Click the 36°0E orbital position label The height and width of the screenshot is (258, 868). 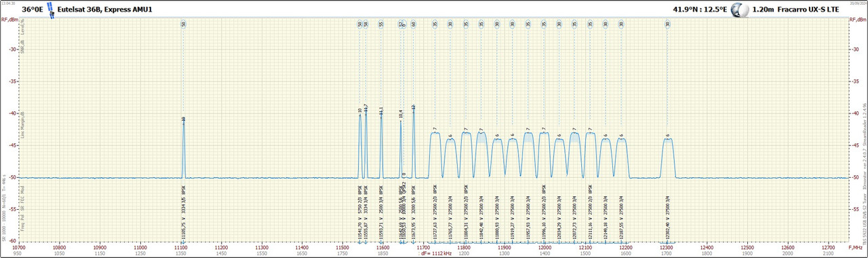pyautogui.click(x=32, y=10)
